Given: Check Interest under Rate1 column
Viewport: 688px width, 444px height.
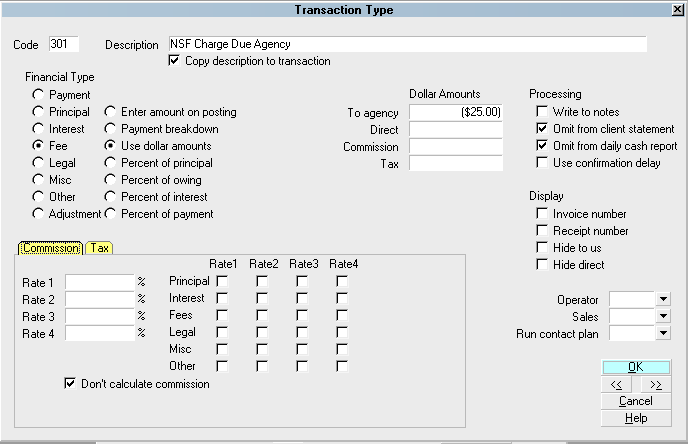Looking at the screenshot, I should pyautogui.click(x=222, y=298).
